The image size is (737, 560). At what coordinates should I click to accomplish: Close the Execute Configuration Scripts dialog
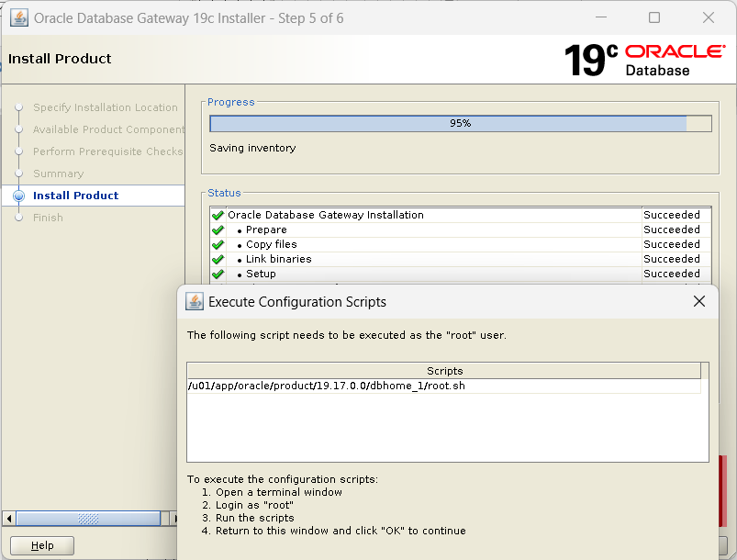pyautogui.click(x=699, y=301)
